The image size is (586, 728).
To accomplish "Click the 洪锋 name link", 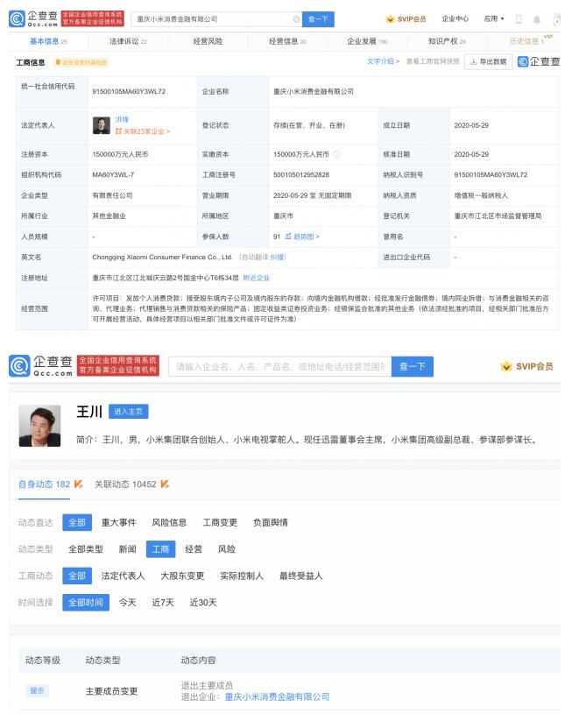I will [x=122, y=119].
